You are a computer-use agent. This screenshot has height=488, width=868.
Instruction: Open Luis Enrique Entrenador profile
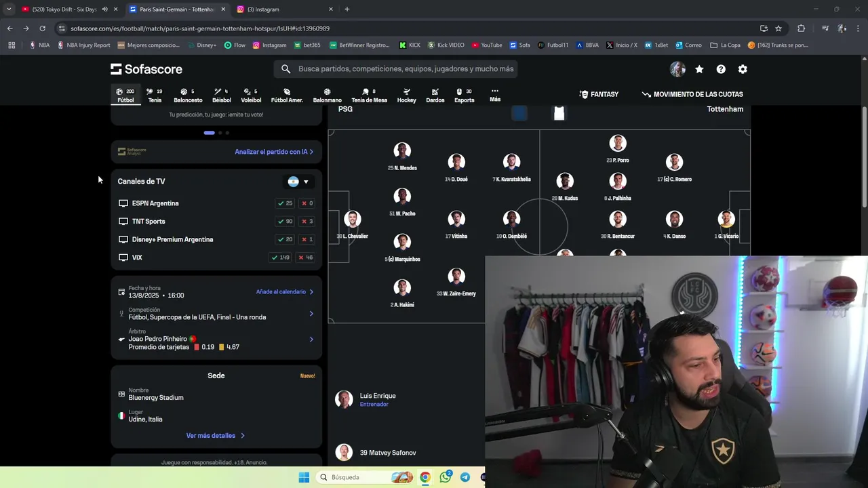[366, 399]
